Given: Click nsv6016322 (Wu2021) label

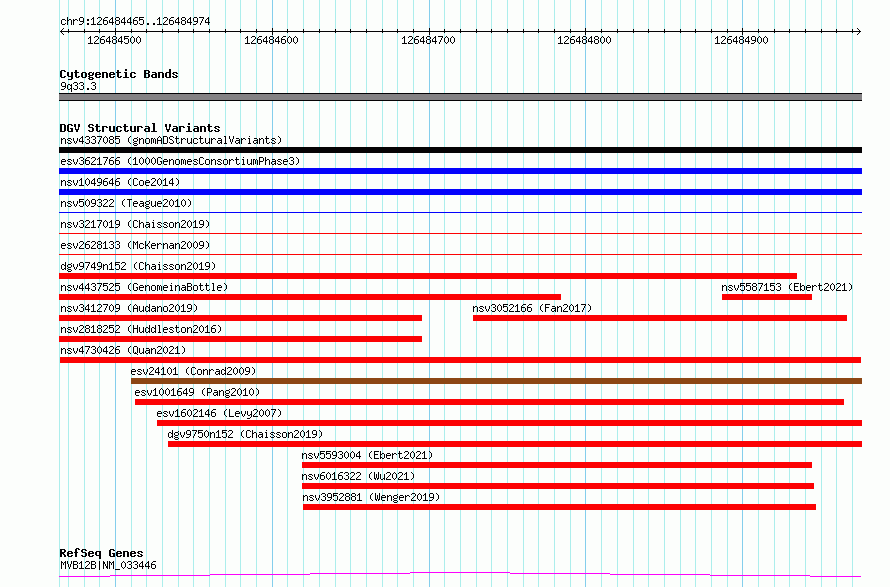Looking at the screenshot, I should point(358,476).
